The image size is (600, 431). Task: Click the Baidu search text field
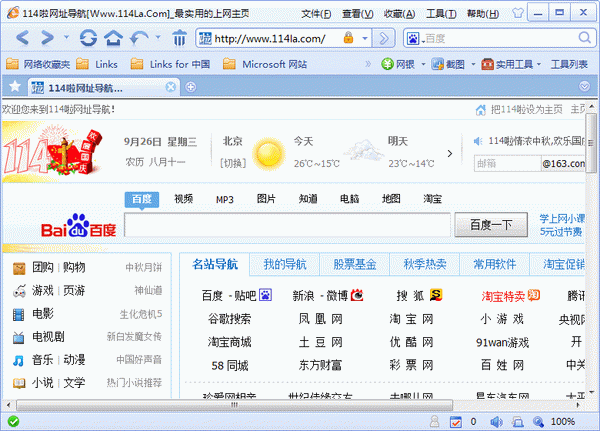tap(287, 225)
